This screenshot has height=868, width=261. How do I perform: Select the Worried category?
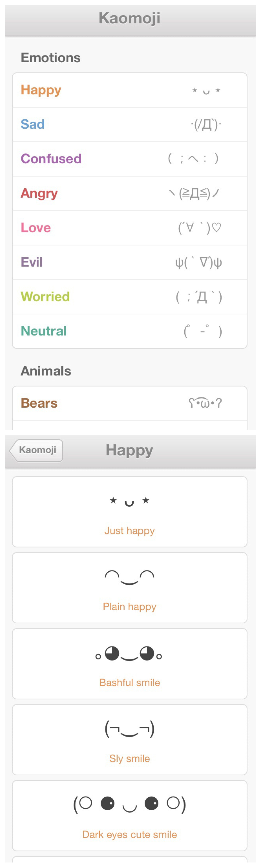pyautogui.click(x=130, y=297)
